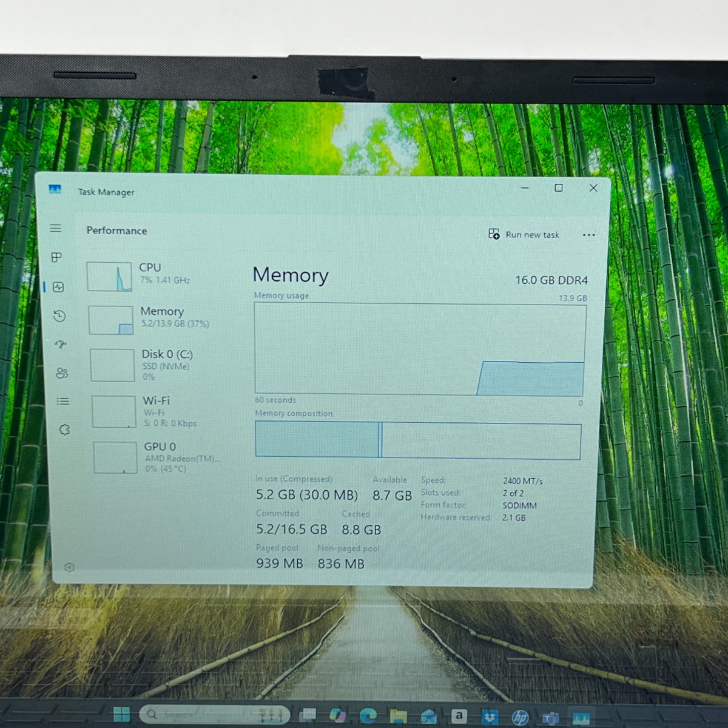Viewport: 728px width, 728px height.
Task: Click the Memory usage graph
Action: coord(420,349)
